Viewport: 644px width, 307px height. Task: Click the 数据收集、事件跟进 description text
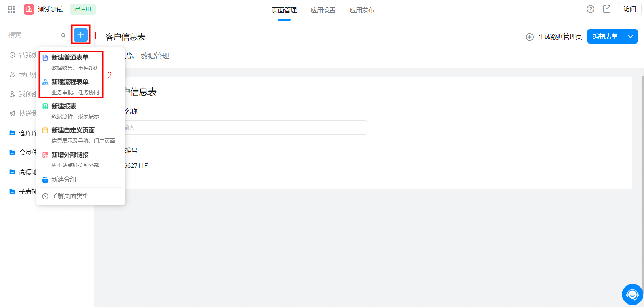(75, 68)
